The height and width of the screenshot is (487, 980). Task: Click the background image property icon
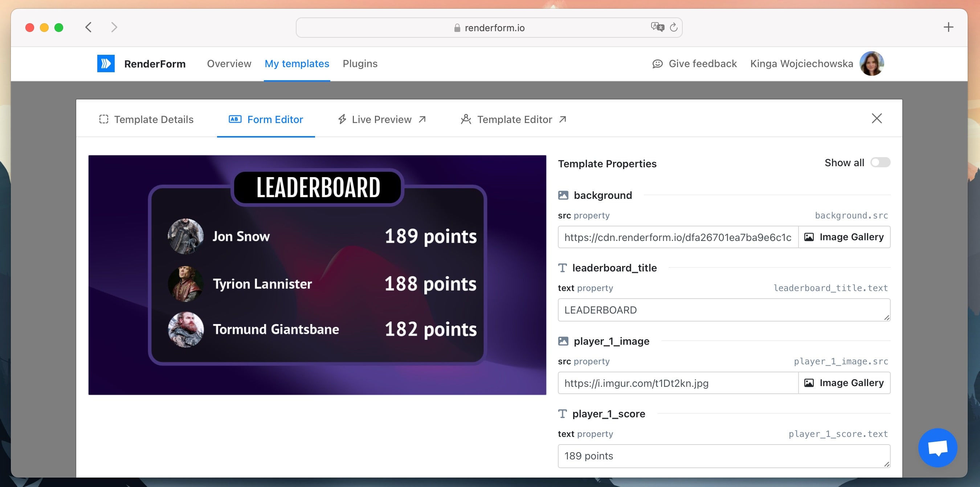tap(563, 195)
